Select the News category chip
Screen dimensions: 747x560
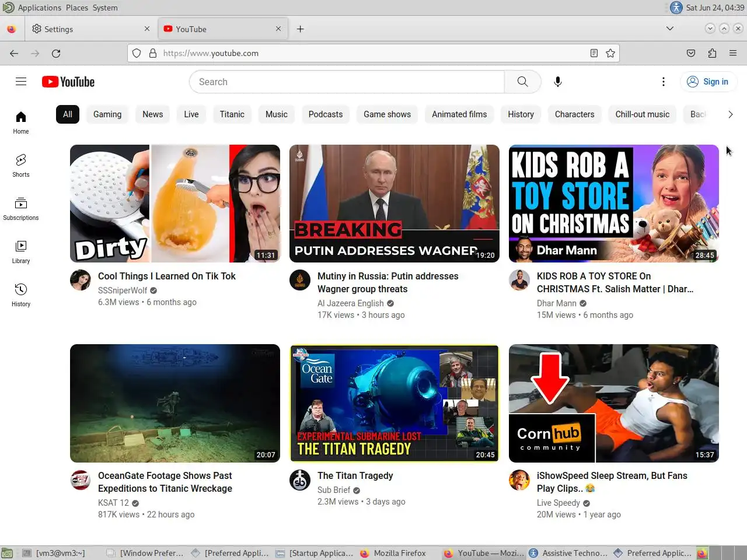(x=153, y=114)
